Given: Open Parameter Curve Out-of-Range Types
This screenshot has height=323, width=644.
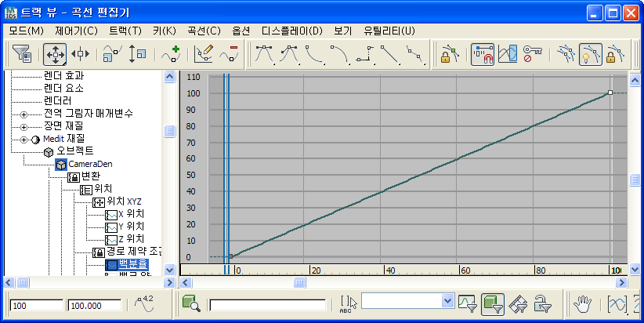Looking at the screenshot, I should tap(508, 54).
